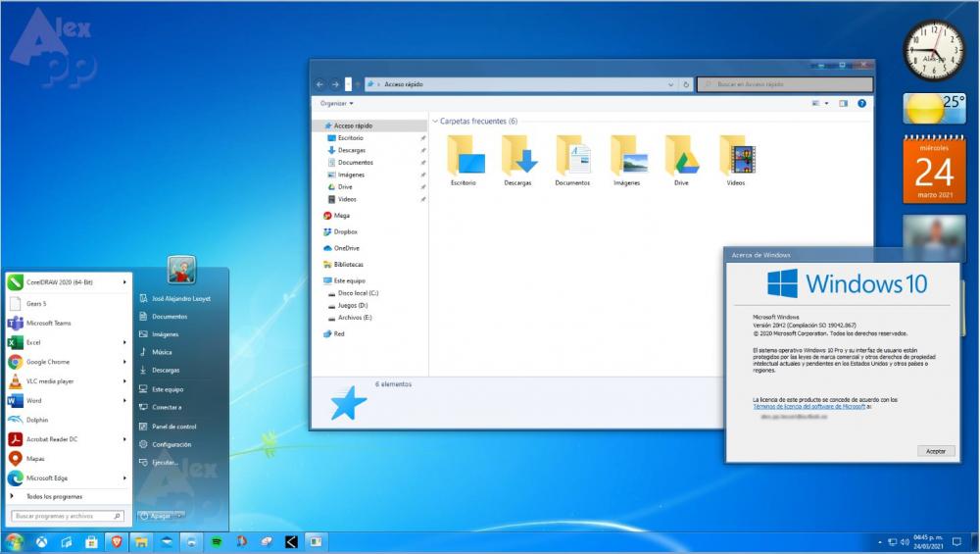The height and width of the screenshot is (554, 980).
Task: Open Mapas app in Start menu
Action: click(x=69, y=459)
